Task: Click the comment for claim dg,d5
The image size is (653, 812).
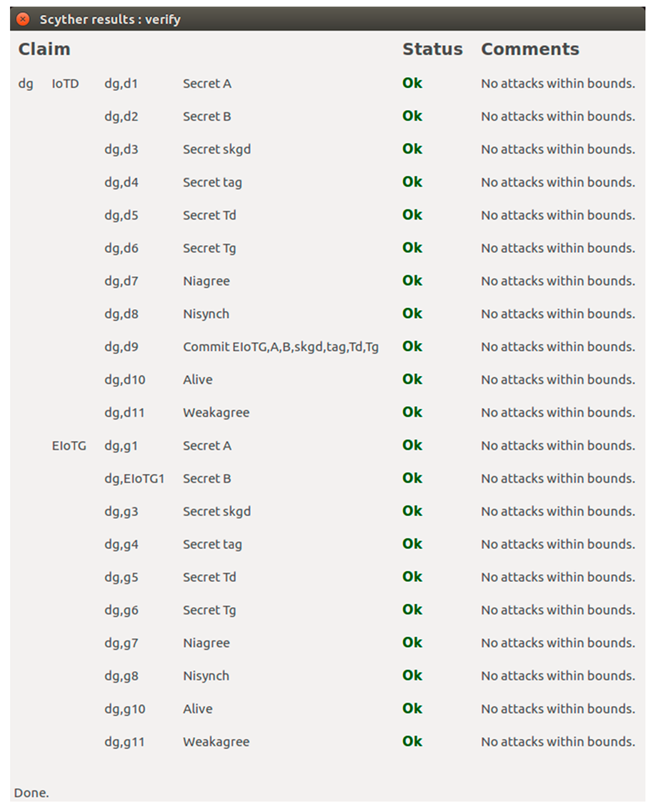Action: 557,215
